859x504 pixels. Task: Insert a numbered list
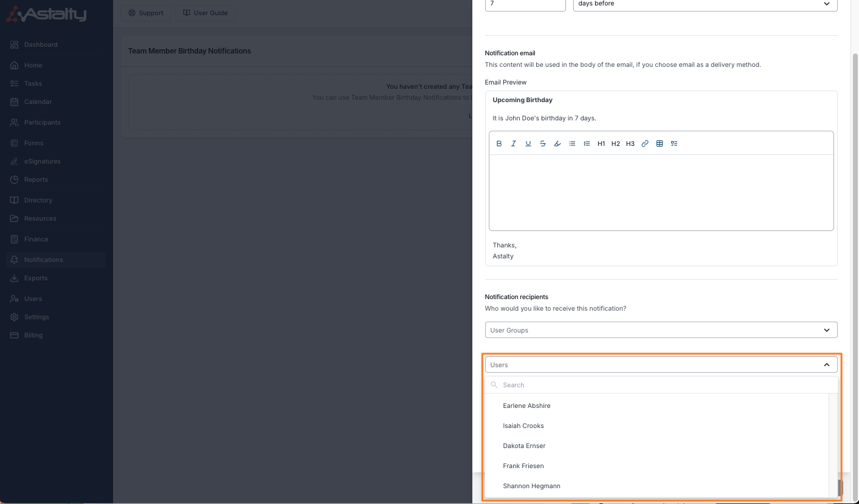click(x=587, y=143)
